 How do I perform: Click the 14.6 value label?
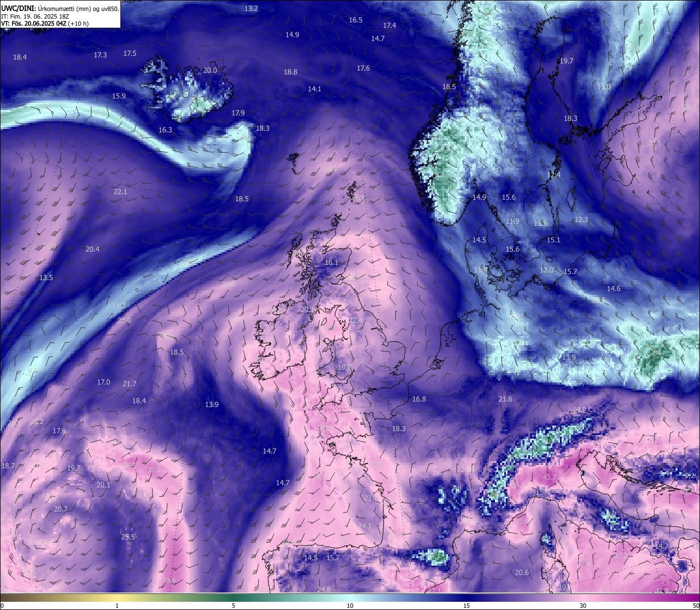click(614, 289)
